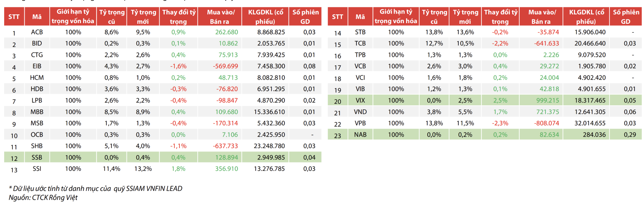Select the right table KLGDKL header
Image resolution: width=644 pixels, height=206 pixels.
pyautogui.click(x=586, y=17)
